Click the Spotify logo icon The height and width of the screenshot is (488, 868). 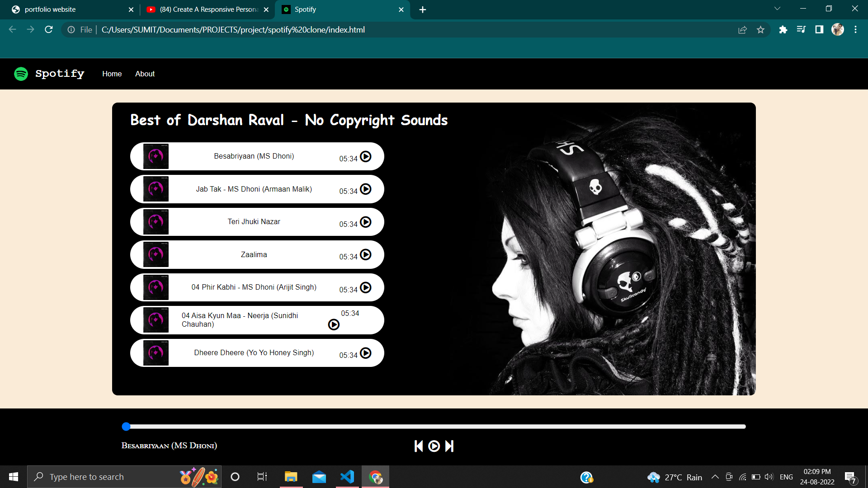[x=21, y=74]
